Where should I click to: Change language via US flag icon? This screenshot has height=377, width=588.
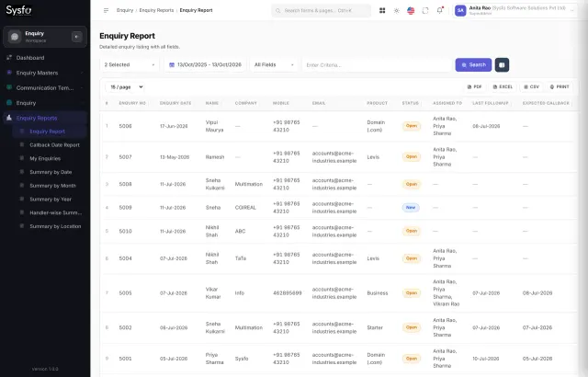[x=411, y=10]
